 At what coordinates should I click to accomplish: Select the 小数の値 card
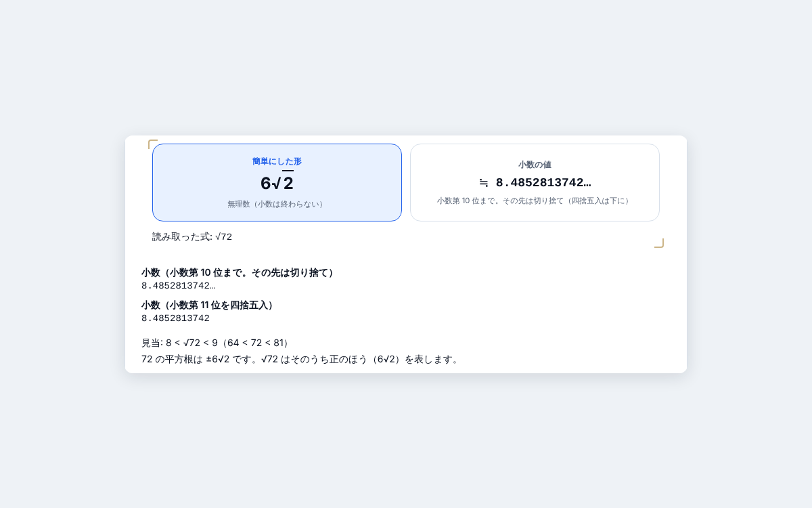[535, 182]
